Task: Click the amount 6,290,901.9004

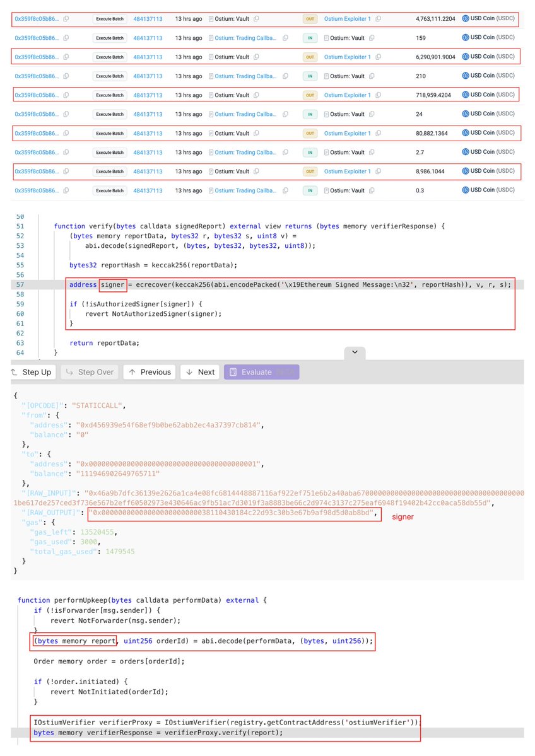Action: (x=435, y=57)
